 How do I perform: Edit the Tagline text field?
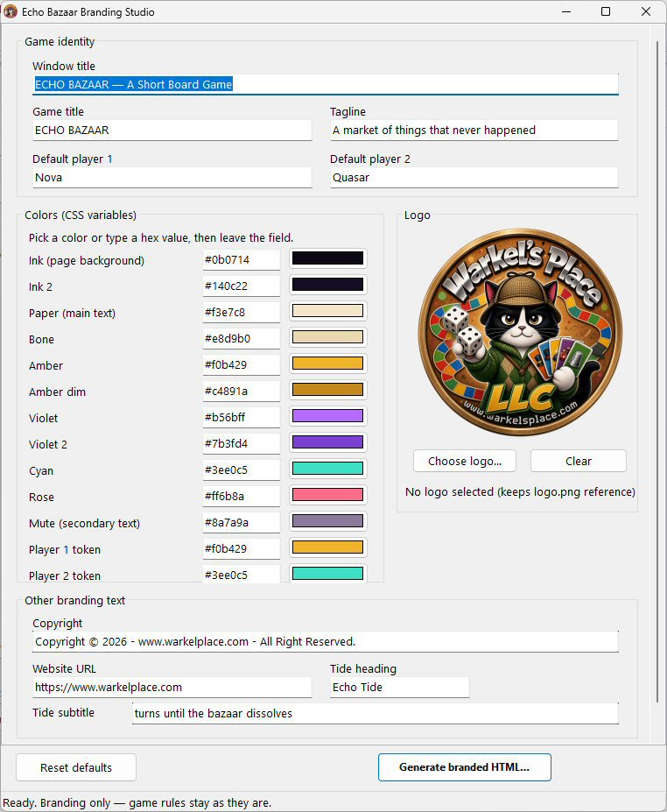(474, 130)
